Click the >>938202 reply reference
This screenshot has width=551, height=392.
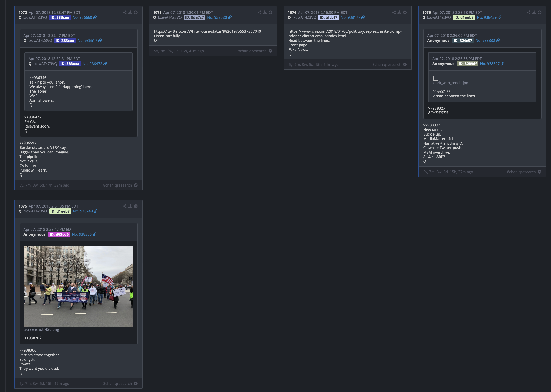point(33,338)
